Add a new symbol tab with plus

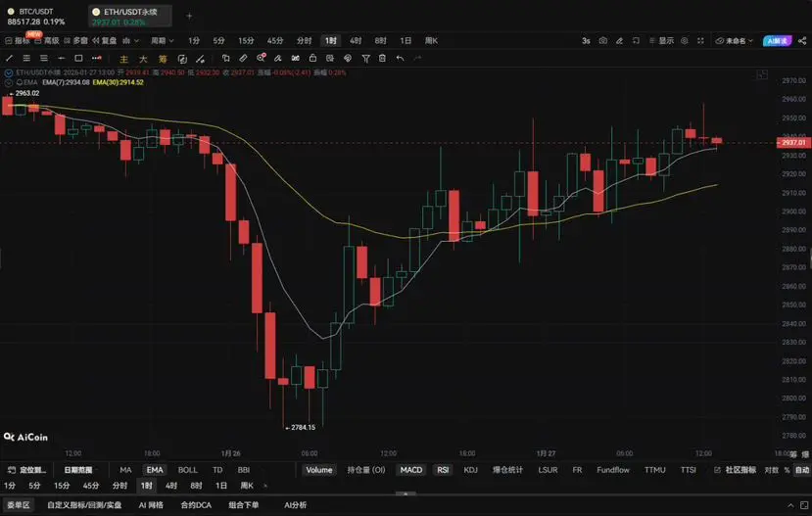coord(190,16)
